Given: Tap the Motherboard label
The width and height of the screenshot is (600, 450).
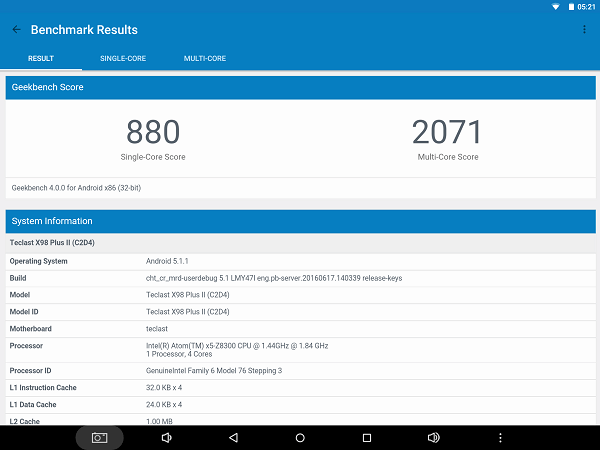Looking at the screenshot, I should 31,329.
